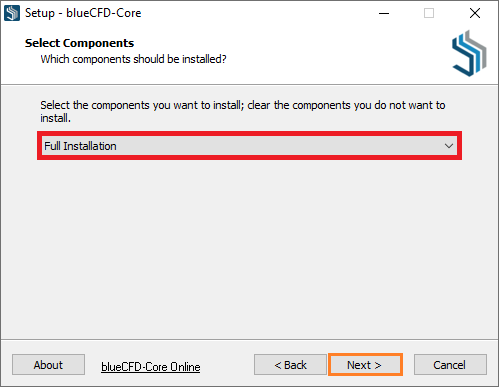Close the blueCFD-Core setup wizard
Viewport: 499px width, 387px height.
point(475,13)
